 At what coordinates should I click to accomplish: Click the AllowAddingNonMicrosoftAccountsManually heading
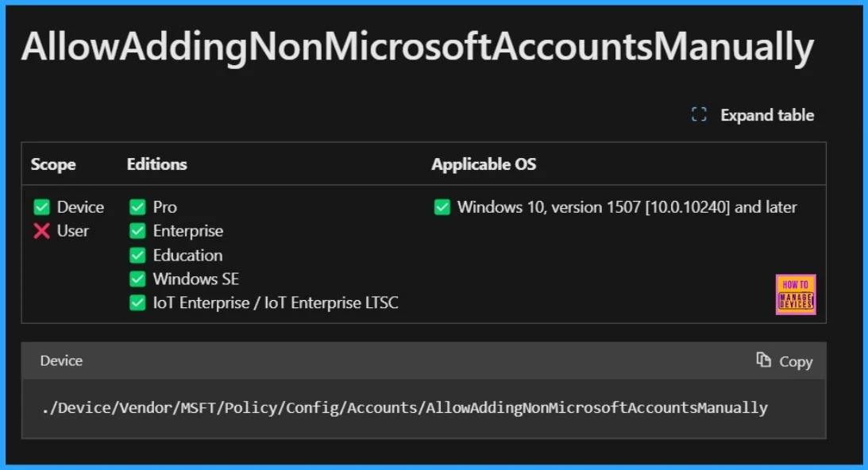[418, 48]
